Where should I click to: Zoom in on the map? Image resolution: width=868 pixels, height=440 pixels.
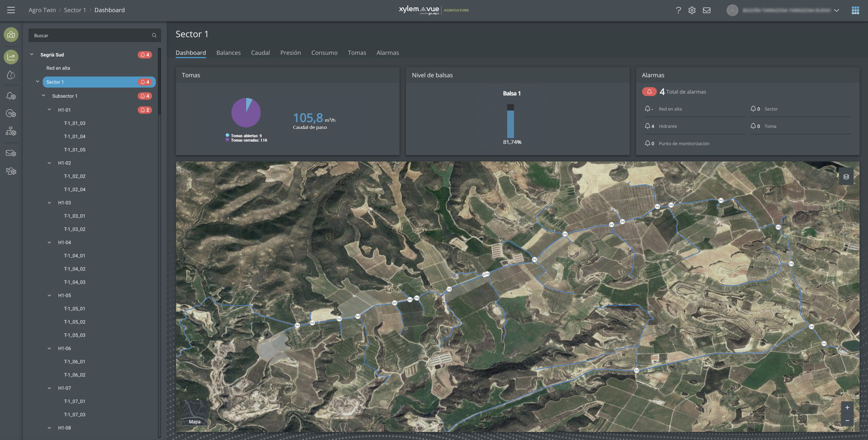847,407
